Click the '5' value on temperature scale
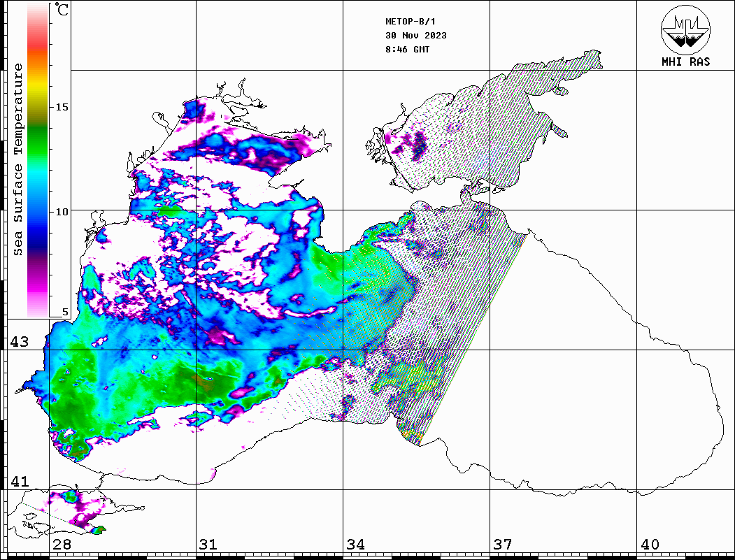The width and height of the screenshot is (735, 560). [65, 312]
